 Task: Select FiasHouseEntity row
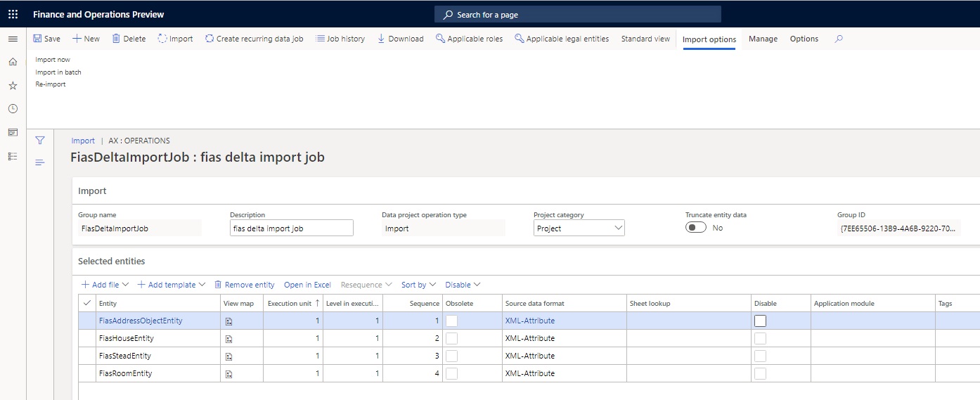(x=529, y=338)
